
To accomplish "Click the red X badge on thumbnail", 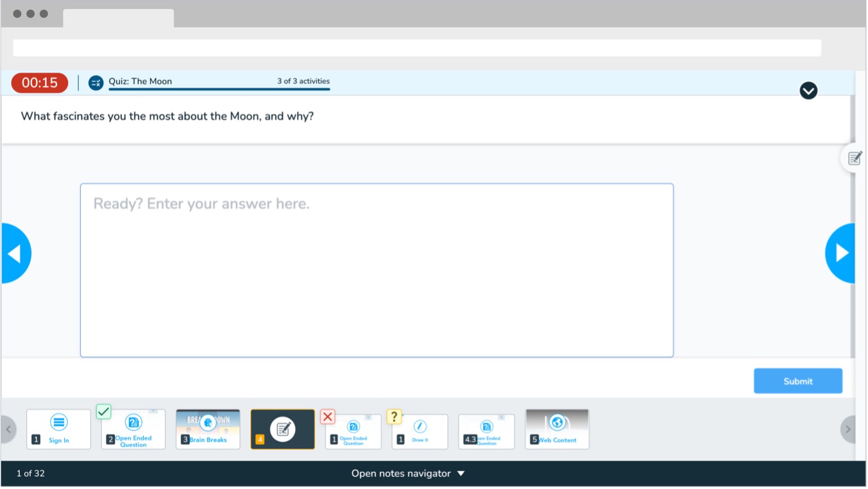I will pyautogui.click(x=328, y=417).
